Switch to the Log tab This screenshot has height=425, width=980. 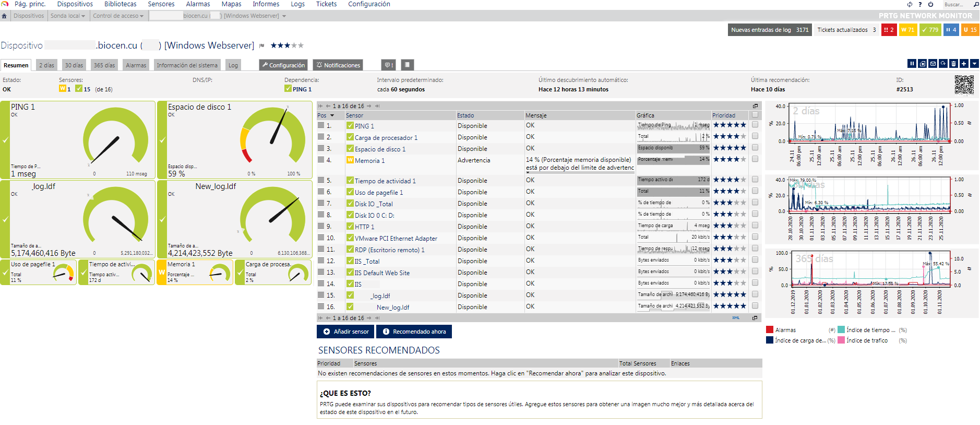[x=233, y=65]
